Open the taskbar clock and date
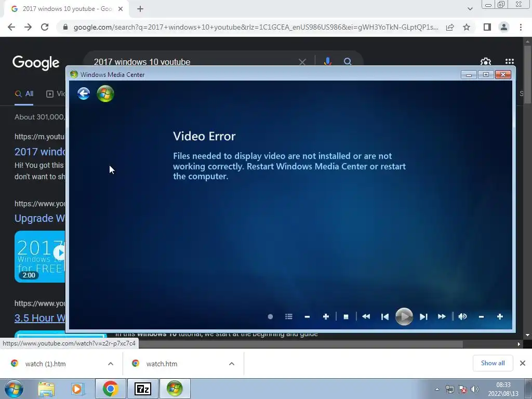Viewport: 532px width, 399px height. pos(503,389)
